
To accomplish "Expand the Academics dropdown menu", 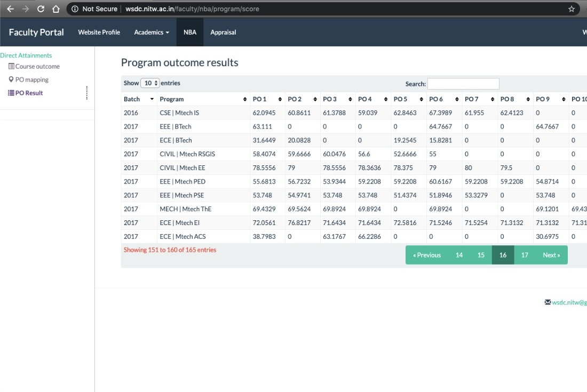I will [x=152, y=32].
